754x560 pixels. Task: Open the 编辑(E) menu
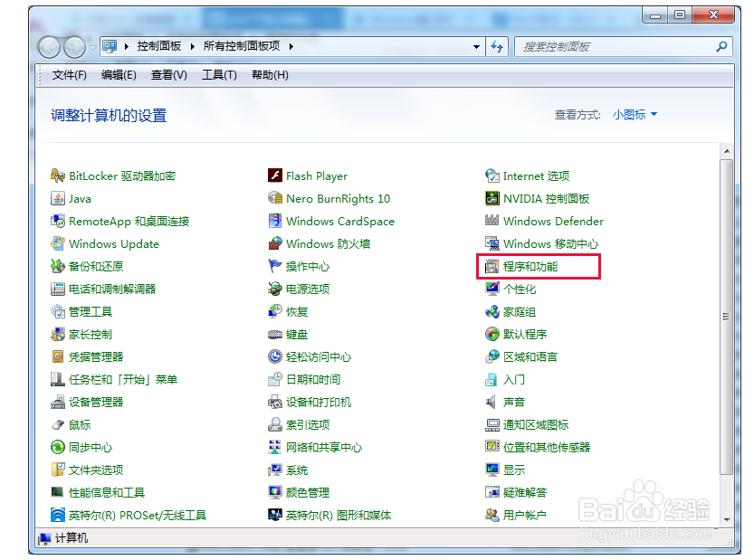(x=119, y=75)
